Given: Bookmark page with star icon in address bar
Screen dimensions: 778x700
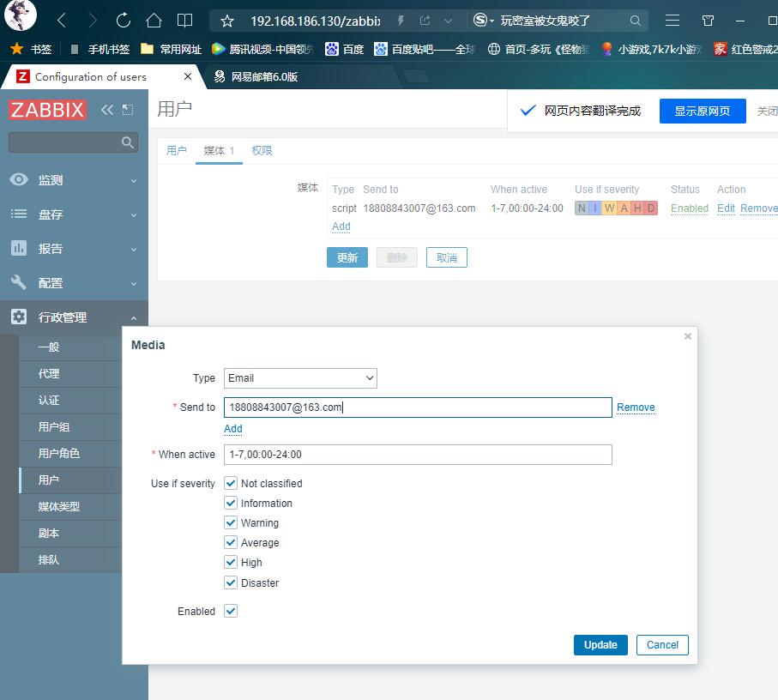Looking at the screenshot, I should [227, 21].
